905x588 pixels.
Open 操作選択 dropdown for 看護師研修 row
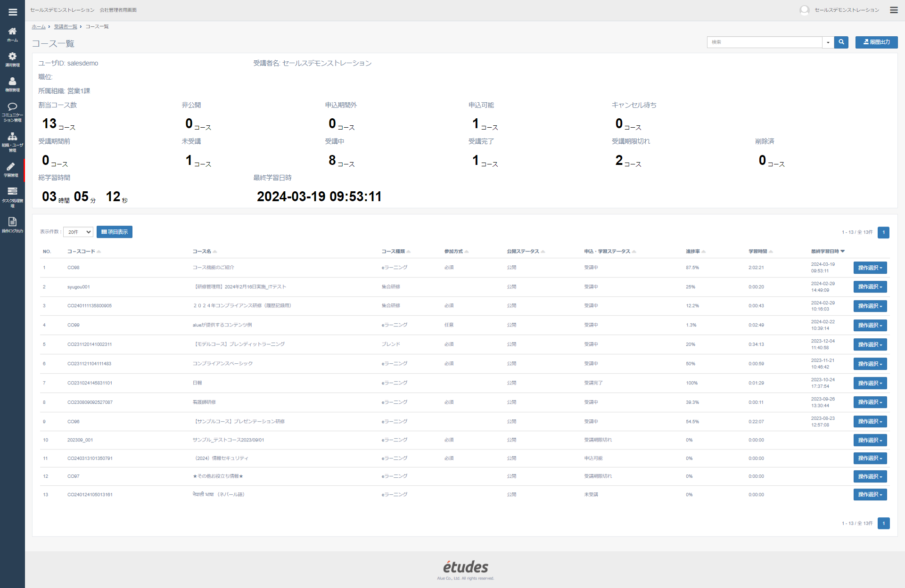coord(870,402)
